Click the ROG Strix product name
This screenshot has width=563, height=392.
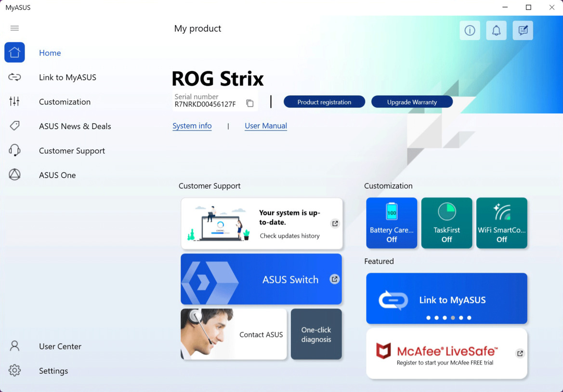tap(218, 78)
